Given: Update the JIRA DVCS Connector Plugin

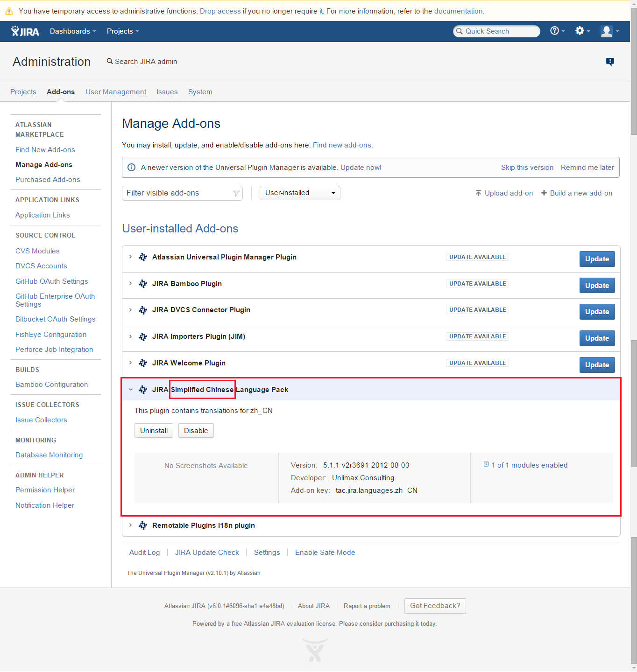Looking at the screenshot, I should [x=597, y=312].
